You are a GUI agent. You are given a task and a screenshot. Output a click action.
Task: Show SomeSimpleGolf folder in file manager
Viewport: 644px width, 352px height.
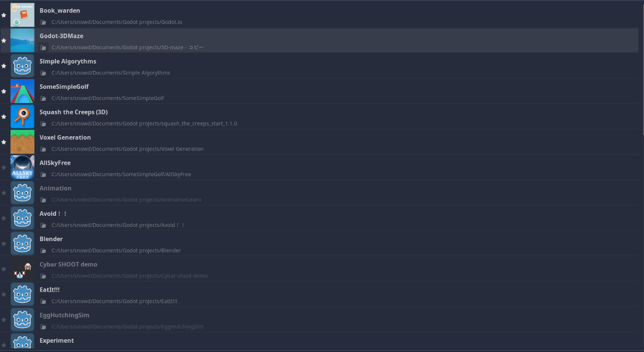(43, 98)
